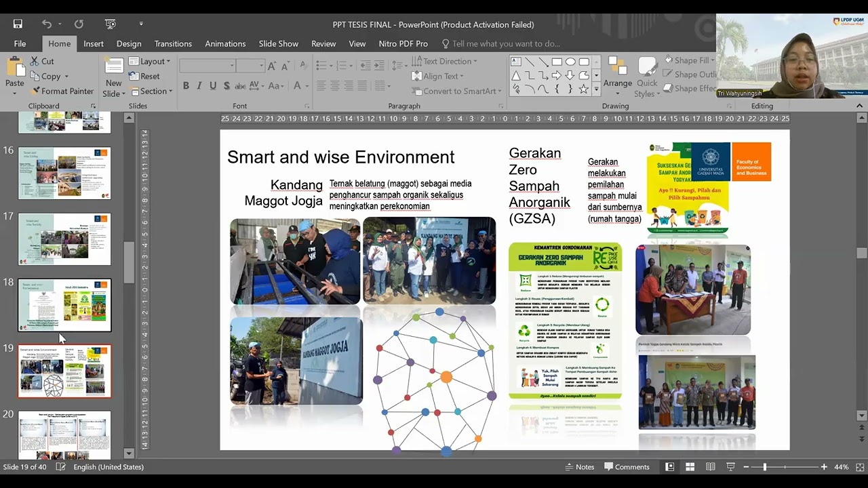
Task: Toggle strikethrough formatting
Action: pos(240,86)
